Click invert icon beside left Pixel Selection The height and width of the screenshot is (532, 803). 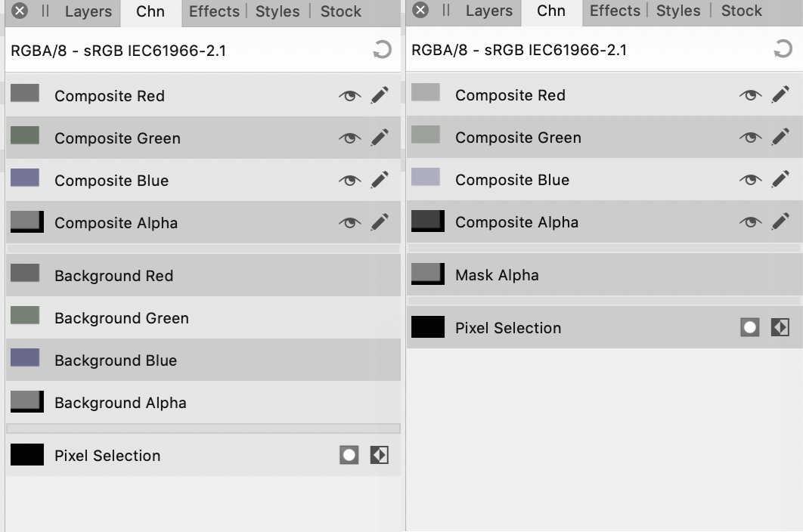coord(379,455)
